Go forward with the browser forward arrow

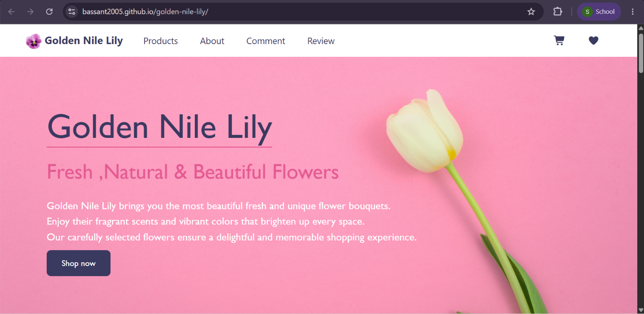point(30,12)
